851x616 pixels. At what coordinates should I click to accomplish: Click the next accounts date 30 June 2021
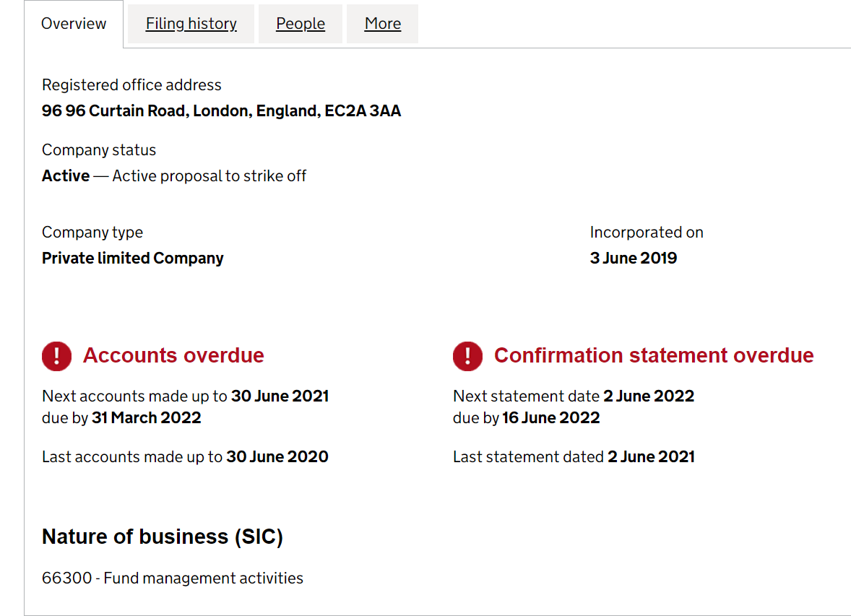coord(280,396)
